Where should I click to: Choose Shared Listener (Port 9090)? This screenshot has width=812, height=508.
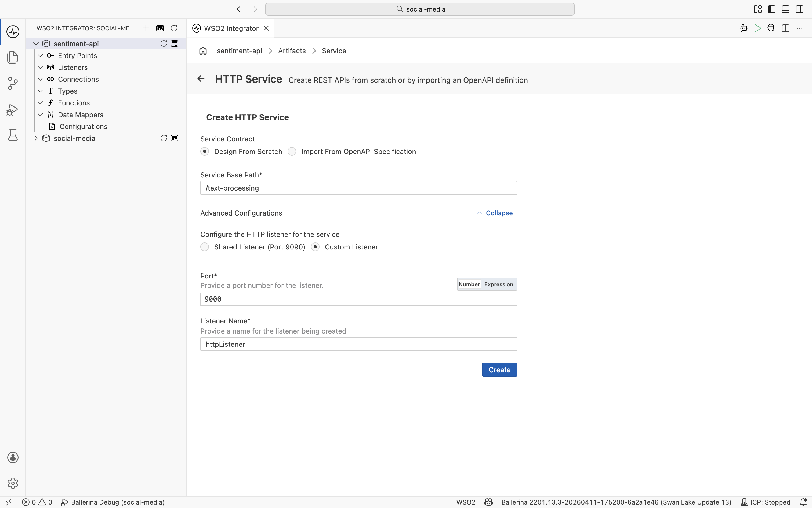point(204,247)
